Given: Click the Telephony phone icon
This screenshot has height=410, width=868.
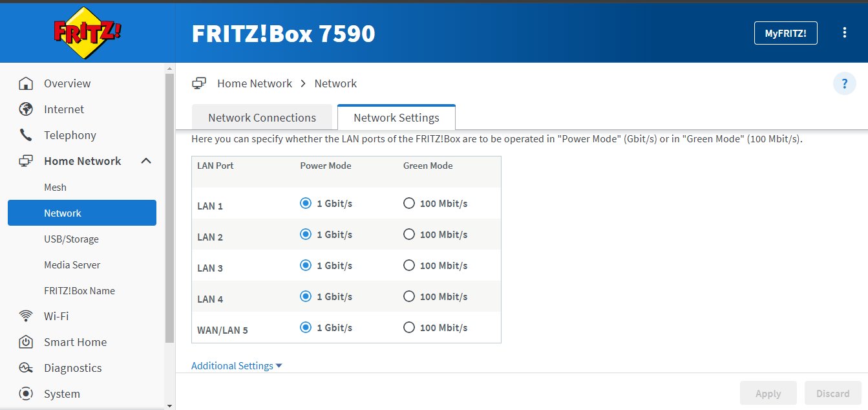Looking at the screenshot, I should [x=26, y=135].
